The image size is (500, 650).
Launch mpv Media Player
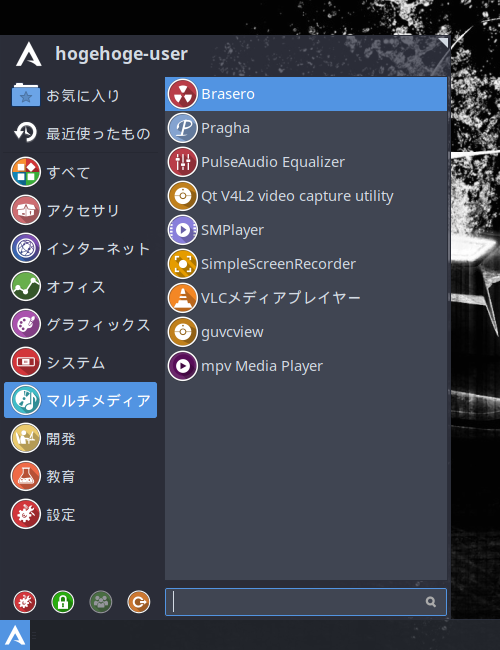tap(306, 366)
